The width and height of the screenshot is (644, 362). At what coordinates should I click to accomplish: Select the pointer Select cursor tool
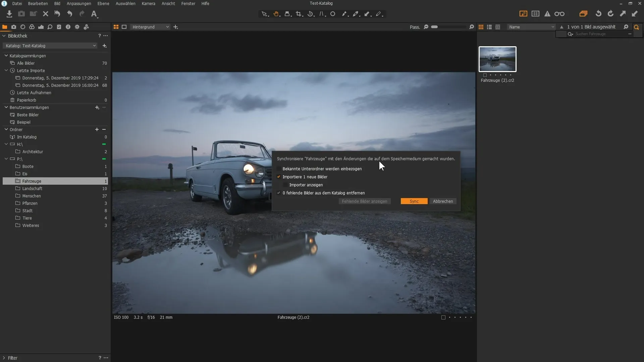coord(265,14)
